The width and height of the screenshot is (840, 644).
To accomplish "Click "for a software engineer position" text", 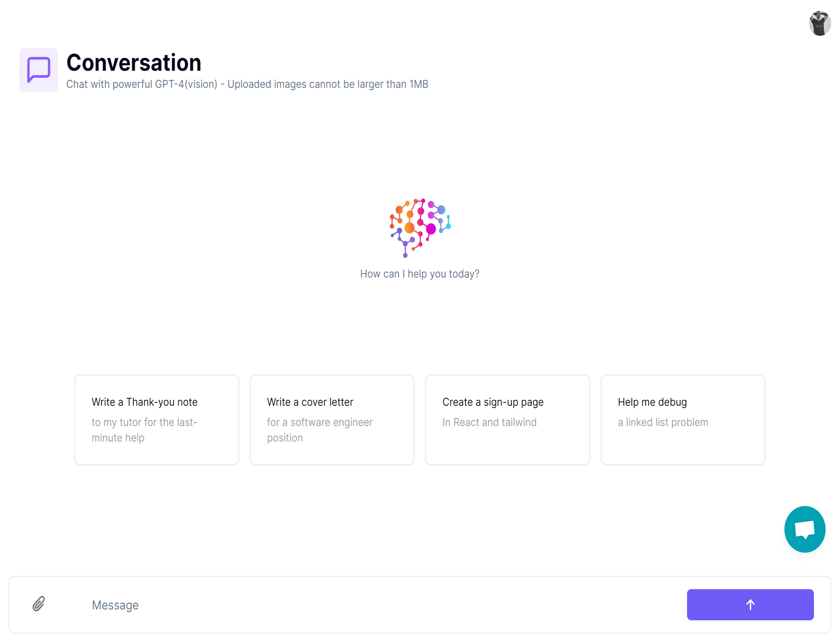I will 319,430.
